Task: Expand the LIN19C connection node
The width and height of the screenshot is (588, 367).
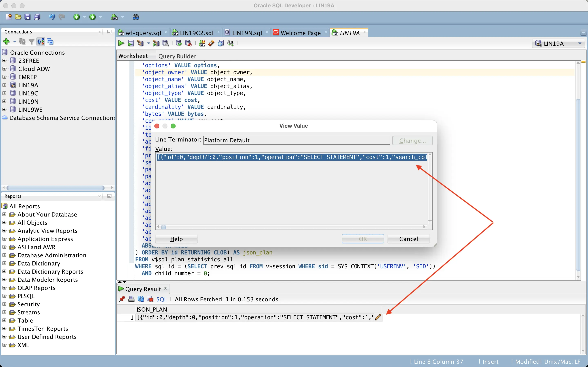Action: (4, 93)
